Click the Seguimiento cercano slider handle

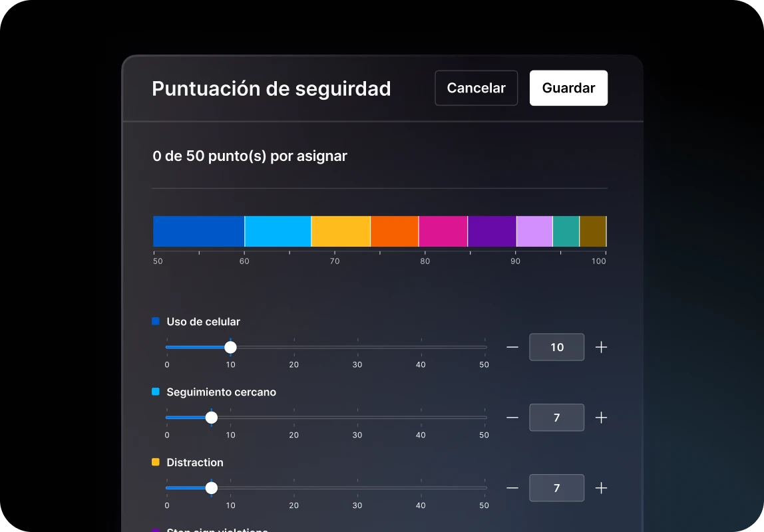point(212,418)
